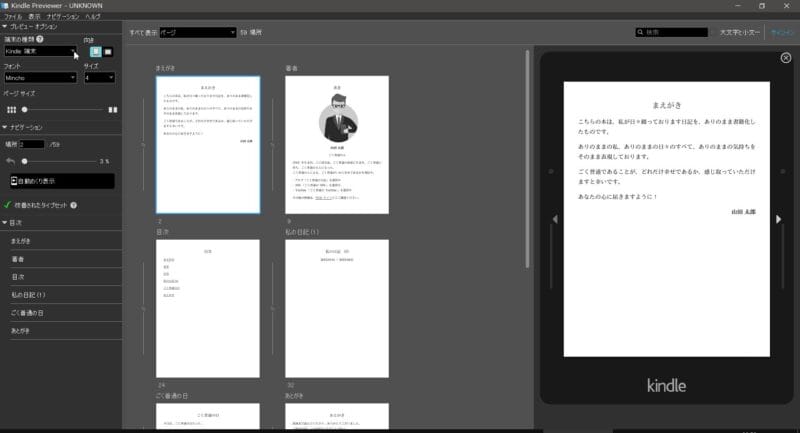Click the 3% progress value text
Viewport: 800px width, 433px height.
pyautogui.click(x=104, y=161)
